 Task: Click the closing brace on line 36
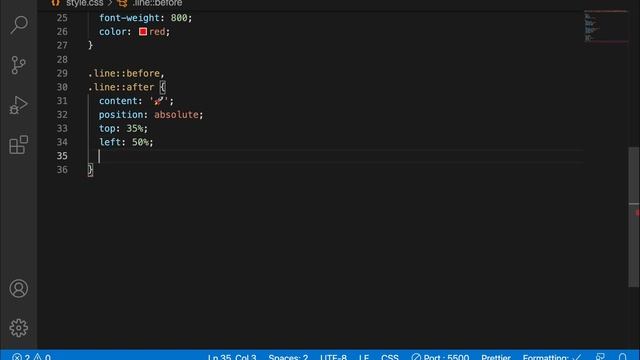[x=91, y=170]
